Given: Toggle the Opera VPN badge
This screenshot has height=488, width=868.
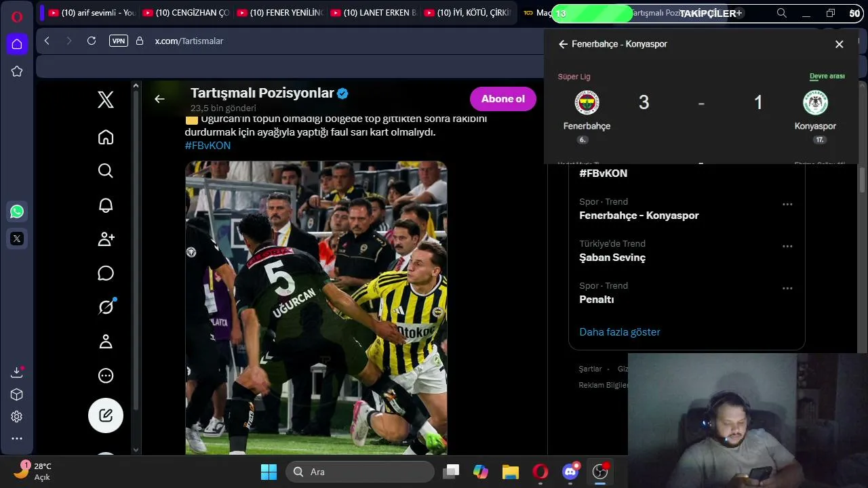Looking at the screenshot, I should (x=119, y=41).
